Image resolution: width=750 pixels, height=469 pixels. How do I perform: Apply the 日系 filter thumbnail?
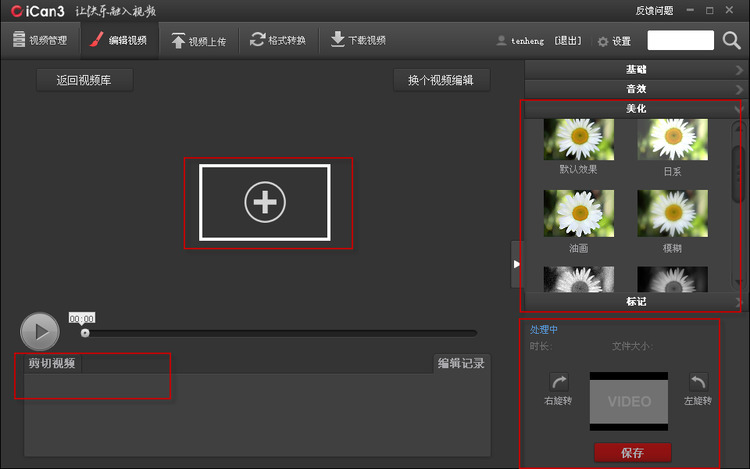[673, 140]
